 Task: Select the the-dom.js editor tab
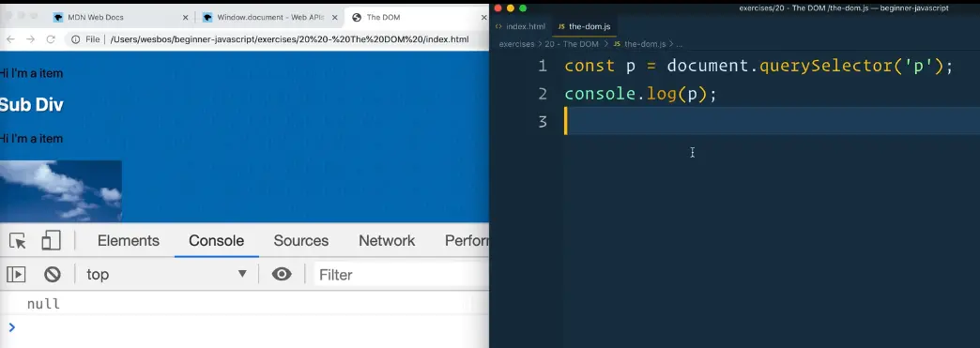tap(585, 26)
